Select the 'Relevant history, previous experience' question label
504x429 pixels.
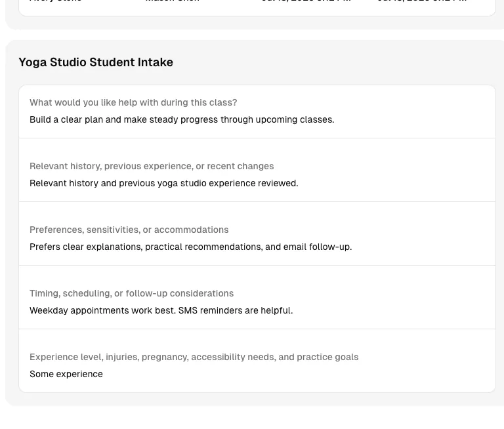pos(152,166)
